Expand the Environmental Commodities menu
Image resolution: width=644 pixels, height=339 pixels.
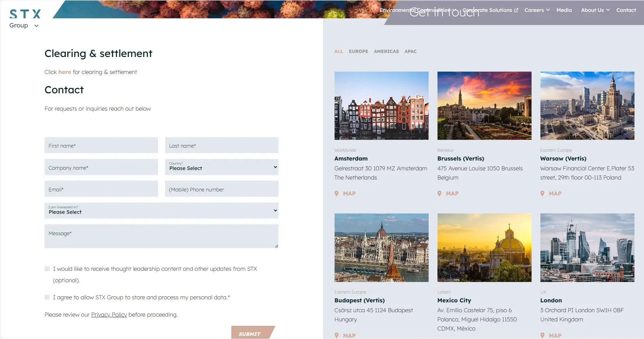417,10
